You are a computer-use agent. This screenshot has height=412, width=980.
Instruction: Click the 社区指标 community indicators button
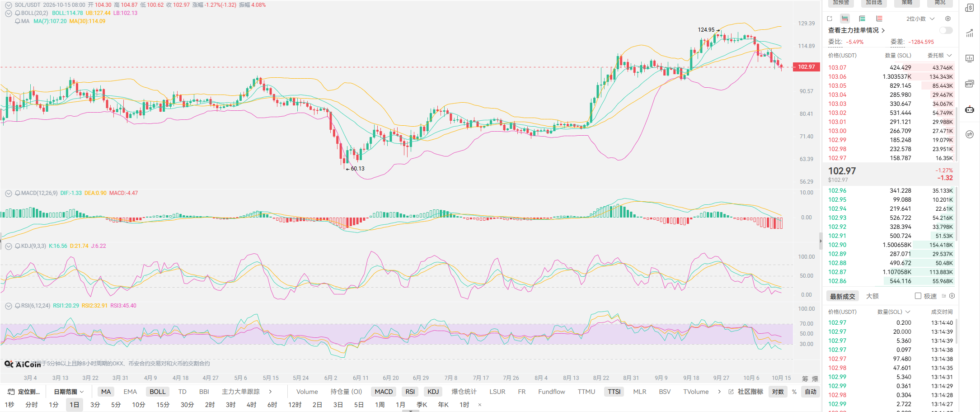tap(746, 392)
